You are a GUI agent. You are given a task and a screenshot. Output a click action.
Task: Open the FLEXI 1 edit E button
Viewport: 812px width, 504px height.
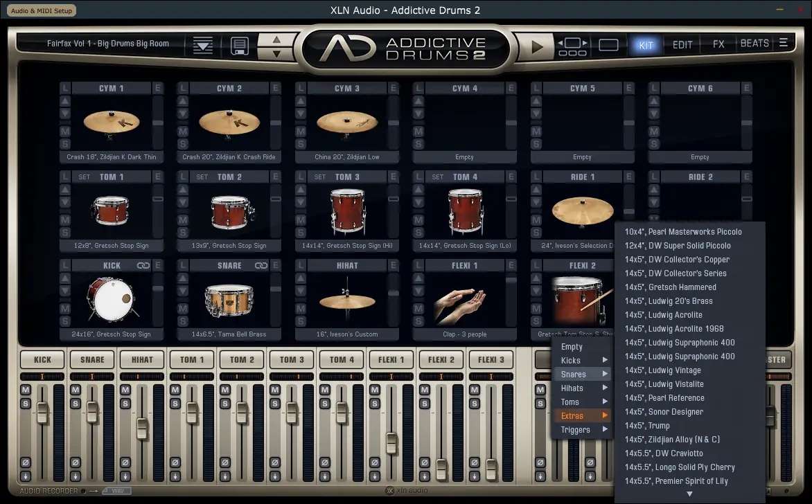click(x=511, y=265)
